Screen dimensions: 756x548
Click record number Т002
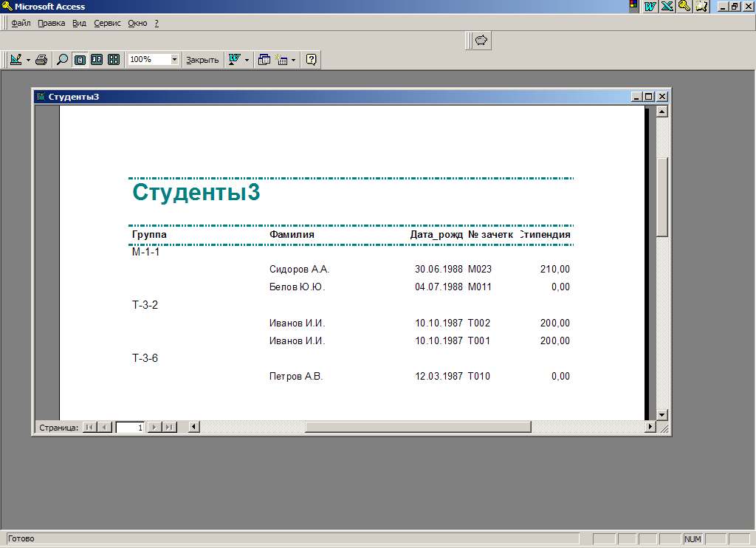point(478,323)
